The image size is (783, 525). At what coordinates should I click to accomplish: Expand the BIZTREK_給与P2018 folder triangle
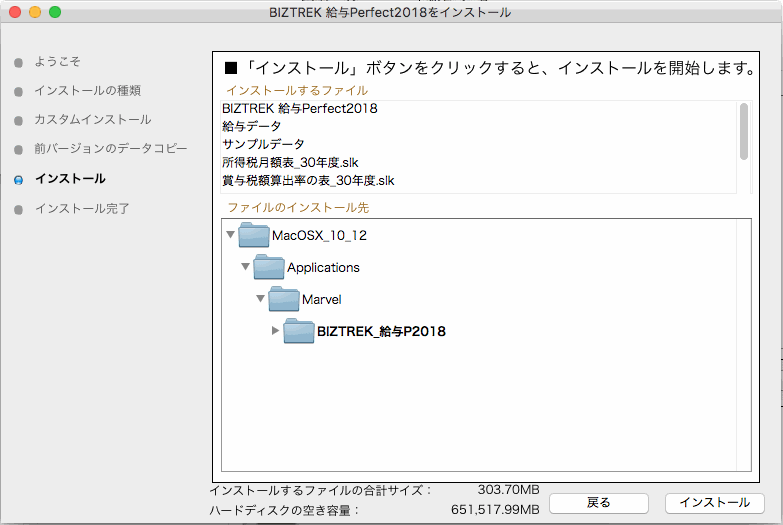tap(276, 331)
